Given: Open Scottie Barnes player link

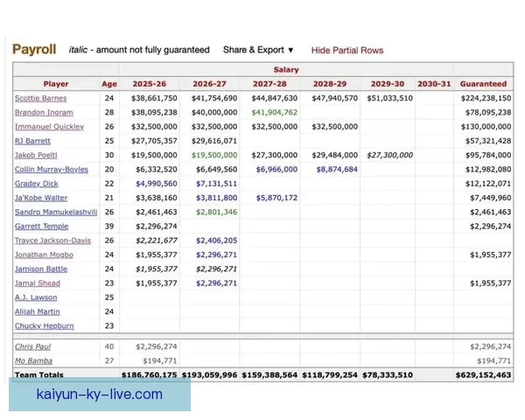Looking at the screenshot, I should [40, 98].
